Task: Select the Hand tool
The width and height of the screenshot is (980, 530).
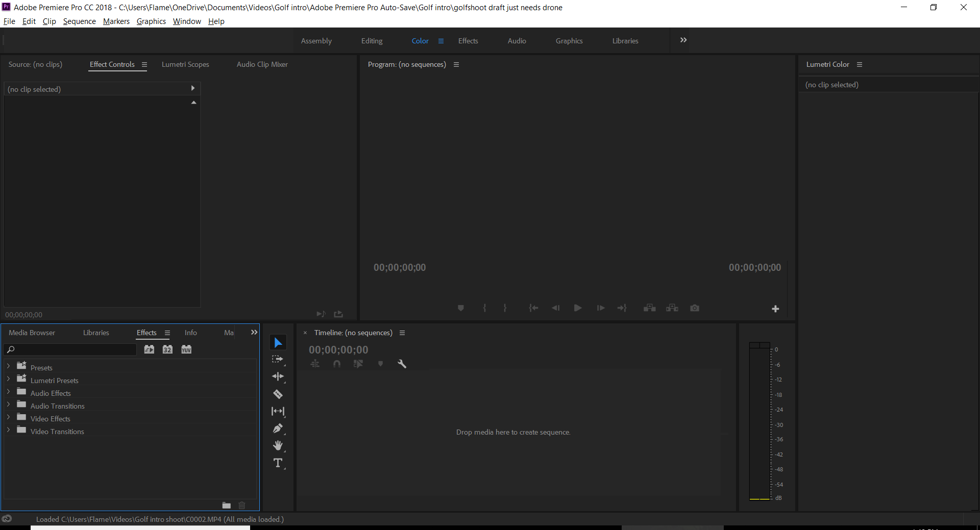Action: (278, 446)
